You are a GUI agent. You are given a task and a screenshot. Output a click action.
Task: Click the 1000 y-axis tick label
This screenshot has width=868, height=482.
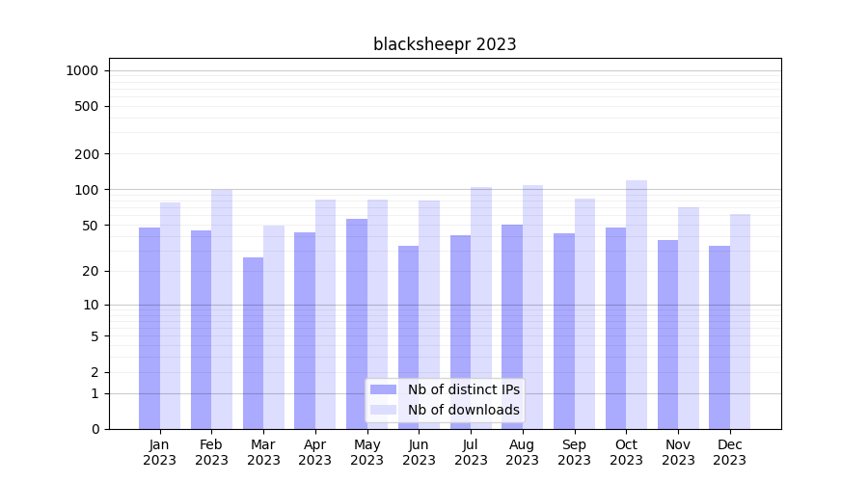(x=82, y=70)
